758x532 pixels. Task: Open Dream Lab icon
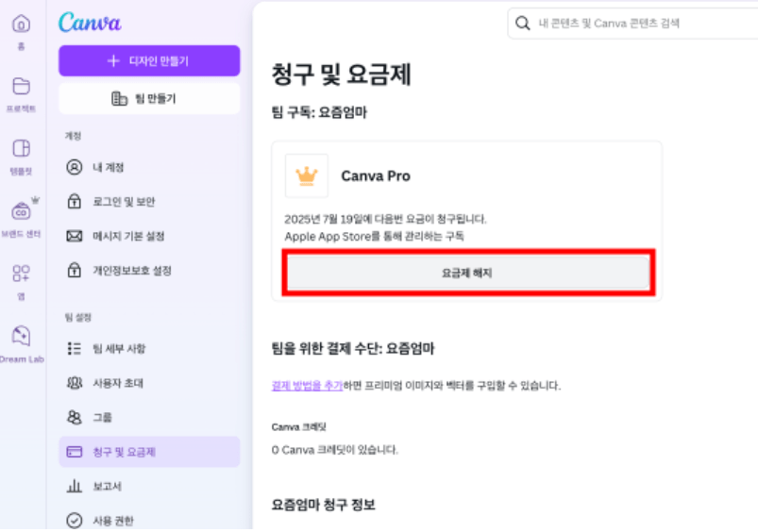pyautogui.click(x=22, y=336)
